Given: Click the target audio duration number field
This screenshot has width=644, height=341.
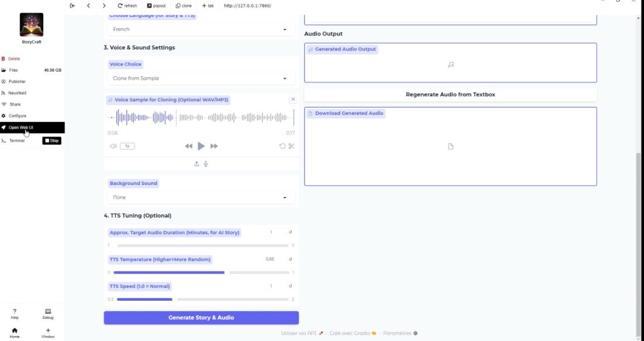Looking at the screenshot, I should coord(272,233).
